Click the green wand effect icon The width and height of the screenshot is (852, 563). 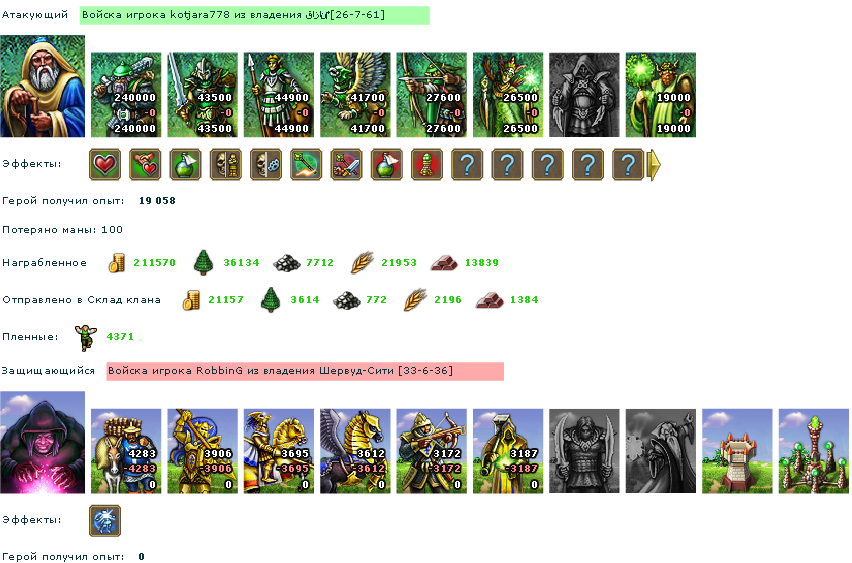pyautogui.click(x=306, y=164)
